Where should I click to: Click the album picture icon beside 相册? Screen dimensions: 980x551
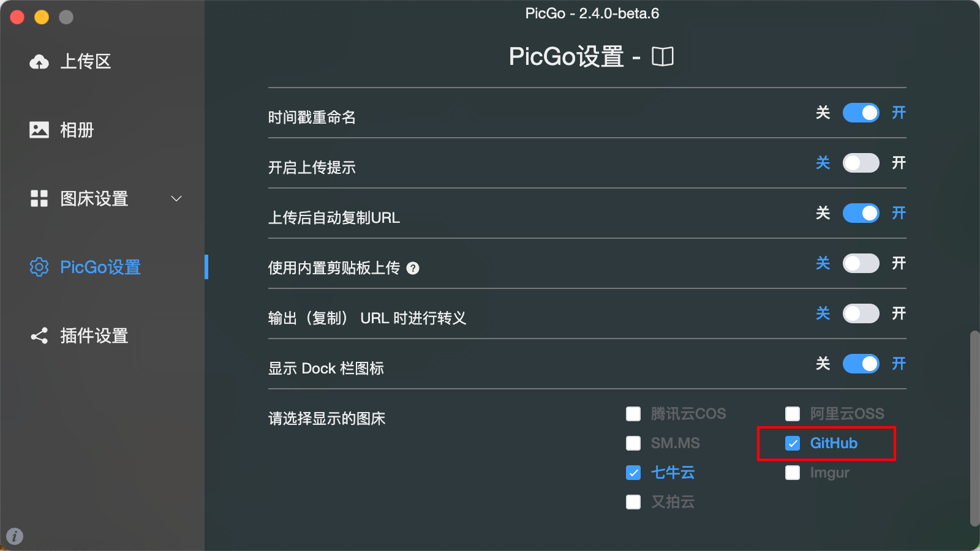coord(39,130)
